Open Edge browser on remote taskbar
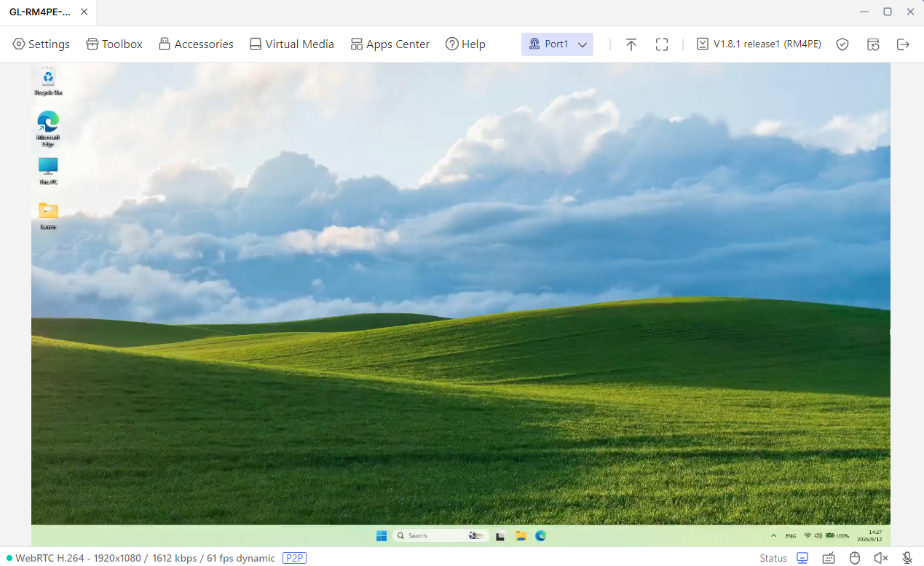This screenshot has height=566, width=924. (541, 535)
